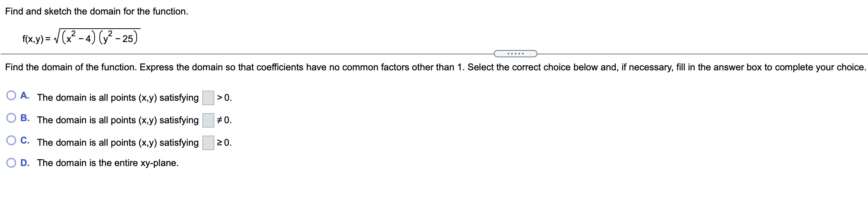Click the problem statement heading

[95, 11]
